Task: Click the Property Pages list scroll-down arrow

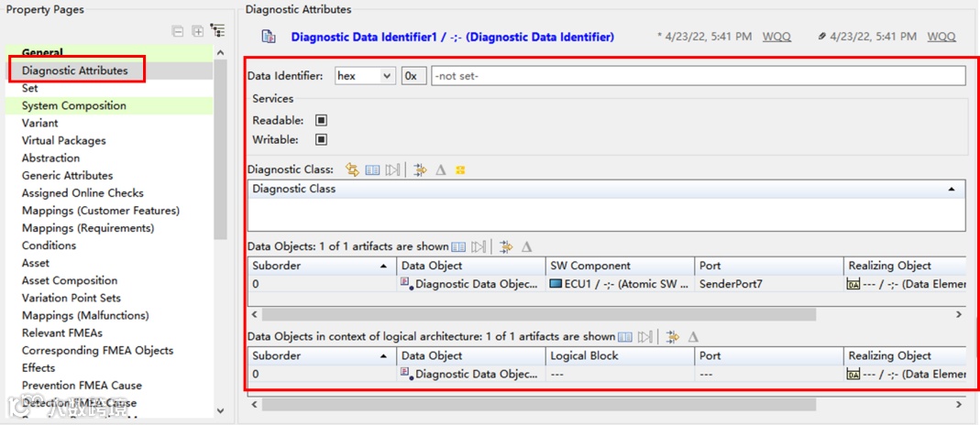Action: click(x=219, y=410)
